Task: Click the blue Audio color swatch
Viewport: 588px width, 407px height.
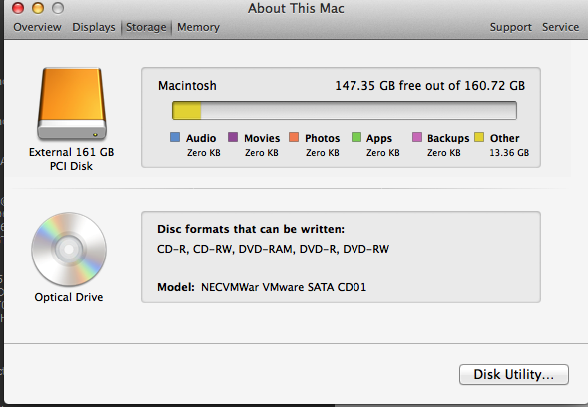Action: (x=175, y=137)
